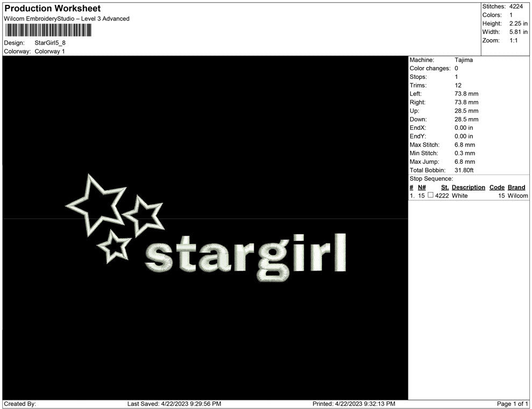Click the 'Page 1 of 1' footer text
Screen dimensions: 532x409
pos(512,404)
